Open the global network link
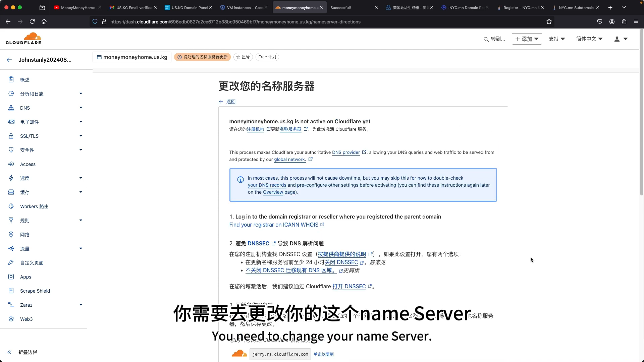The height and width of the screenshot is (362, 644). tap(293, 159)
